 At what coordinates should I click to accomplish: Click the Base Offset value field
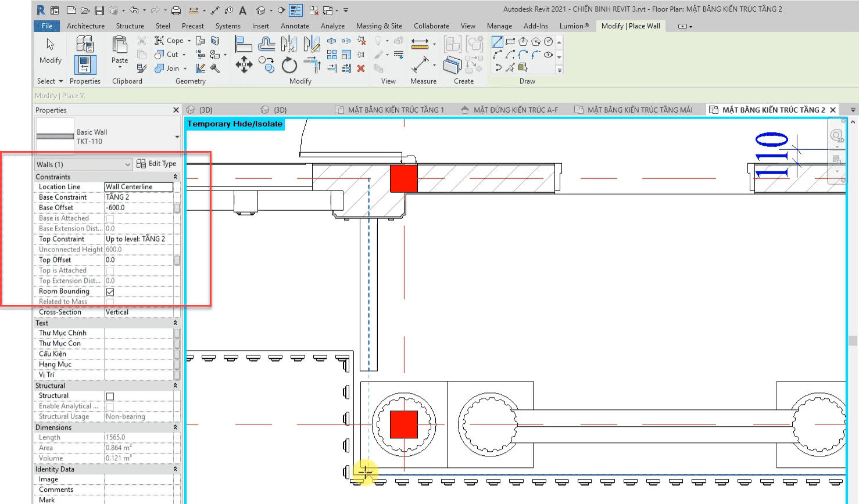coord(139,208)
